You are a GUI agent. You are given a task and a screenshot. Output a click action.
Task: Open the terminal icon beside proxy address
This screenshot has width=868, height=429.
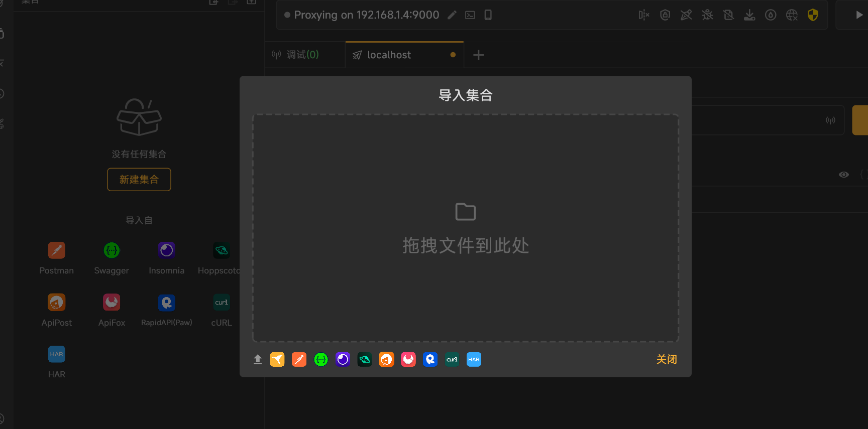coord(470,15)
